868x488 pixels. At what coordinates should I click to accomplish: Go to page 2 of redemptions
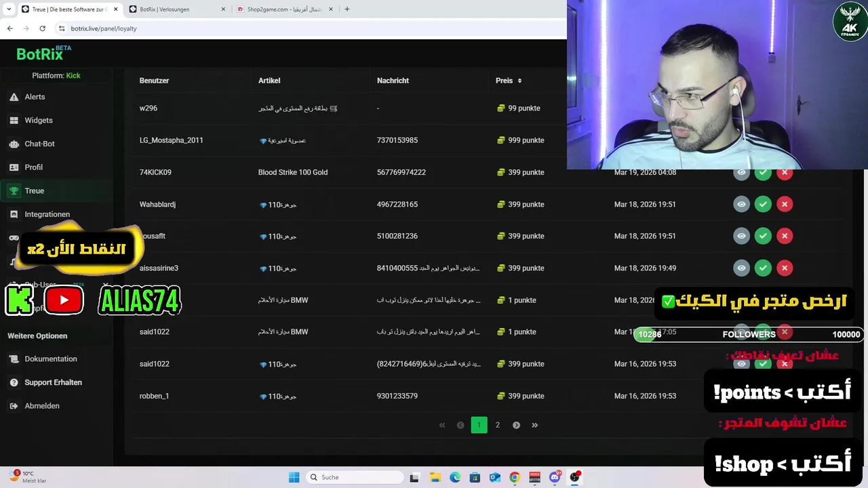[497, 425]
